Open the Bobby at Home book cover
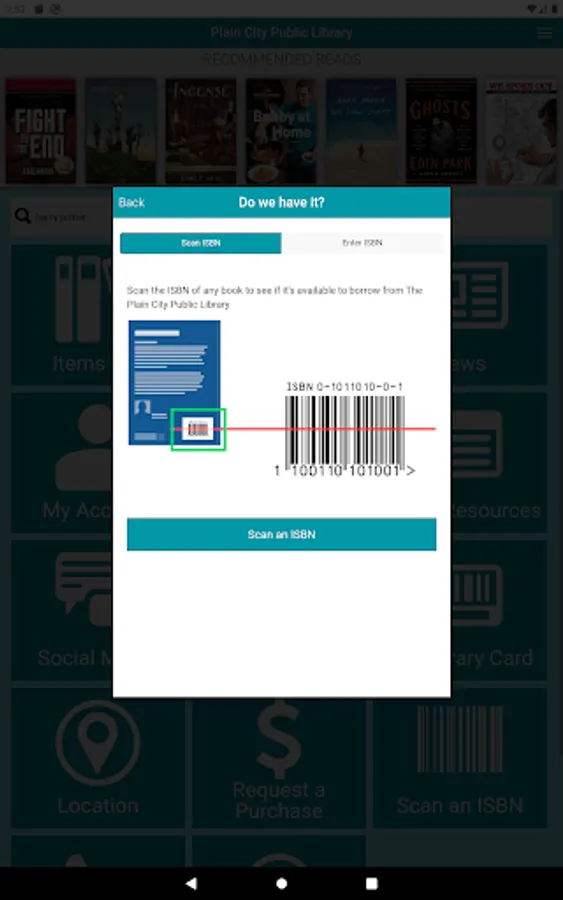Viewport: 563px width, 900px height. coord(281,131)
